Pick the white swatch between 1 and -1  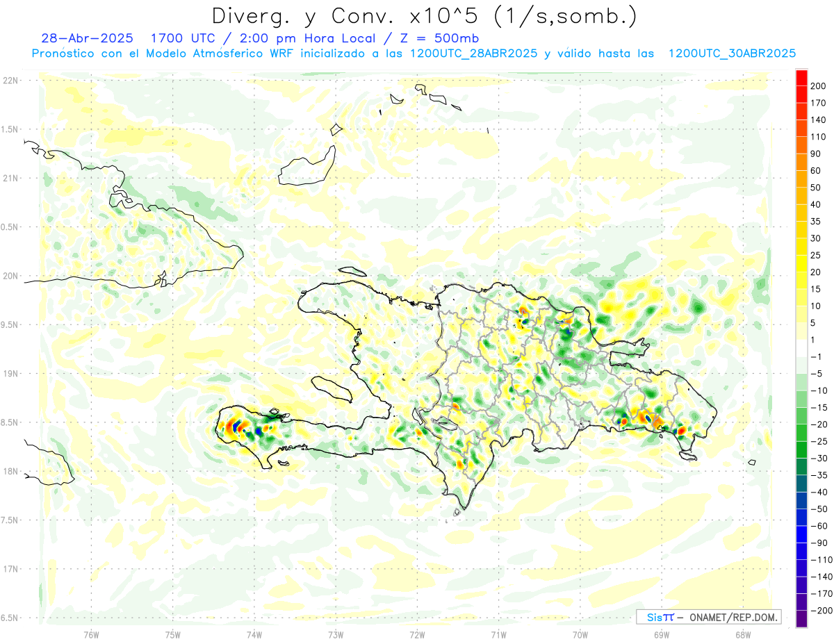(801, 349)
